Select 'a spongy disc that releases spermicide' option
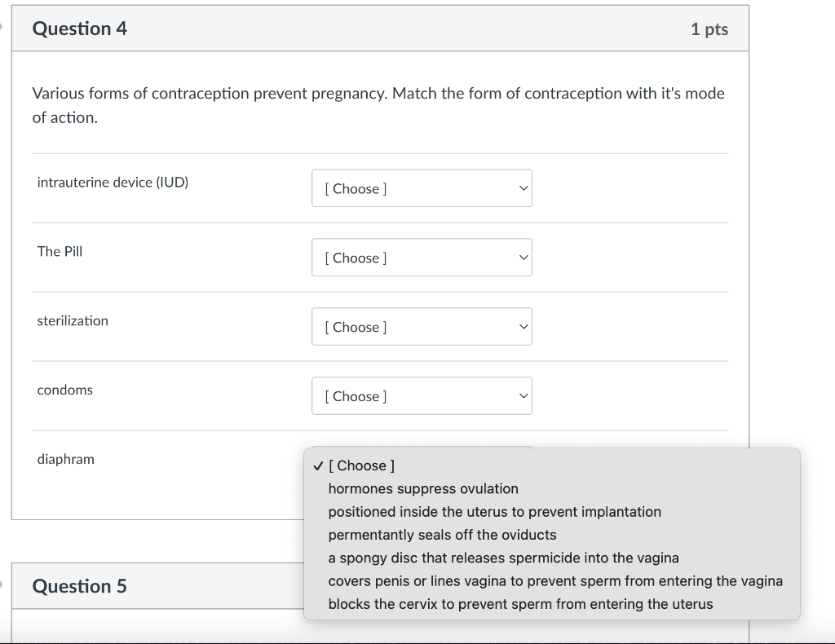Viewport: 835px width, 644px height. (x=503, y=558)
